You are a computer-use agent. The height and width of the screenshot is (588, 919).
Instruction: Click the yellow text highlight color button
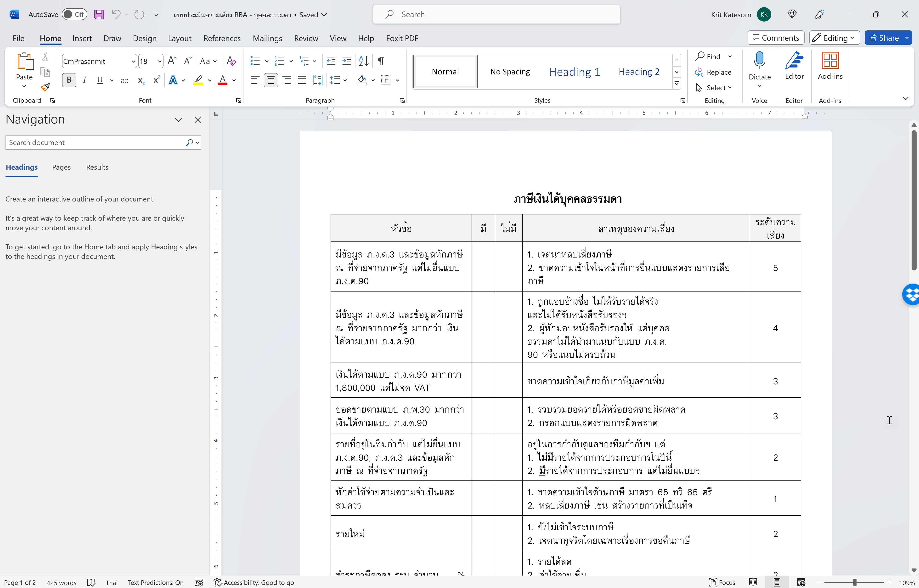click(x=198, y=80)
